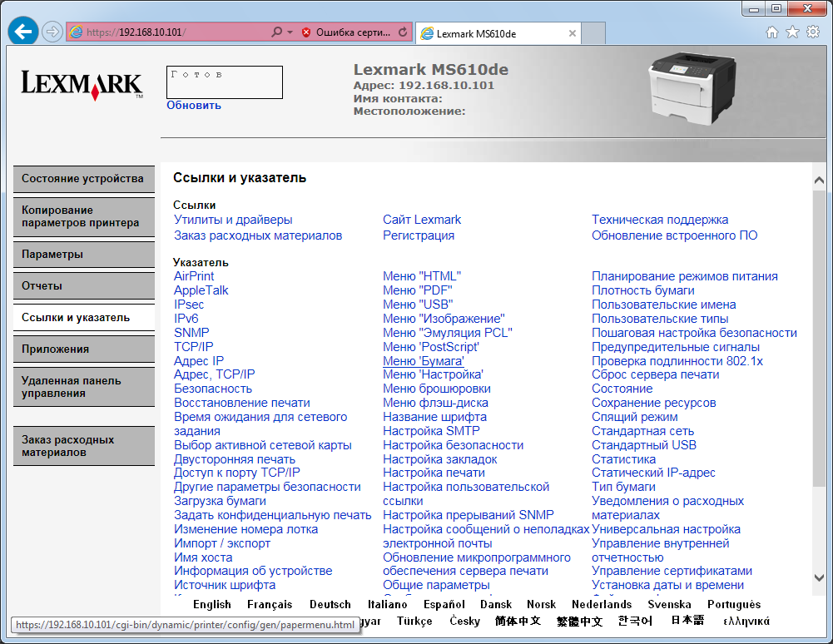Open the IPsec link
This screenshot has width=833, height=644.
(x=189, y=305)
